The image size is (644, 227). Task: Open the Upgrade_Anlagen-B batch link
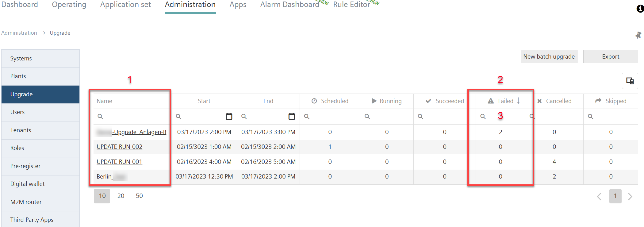[x=132, y=132]
